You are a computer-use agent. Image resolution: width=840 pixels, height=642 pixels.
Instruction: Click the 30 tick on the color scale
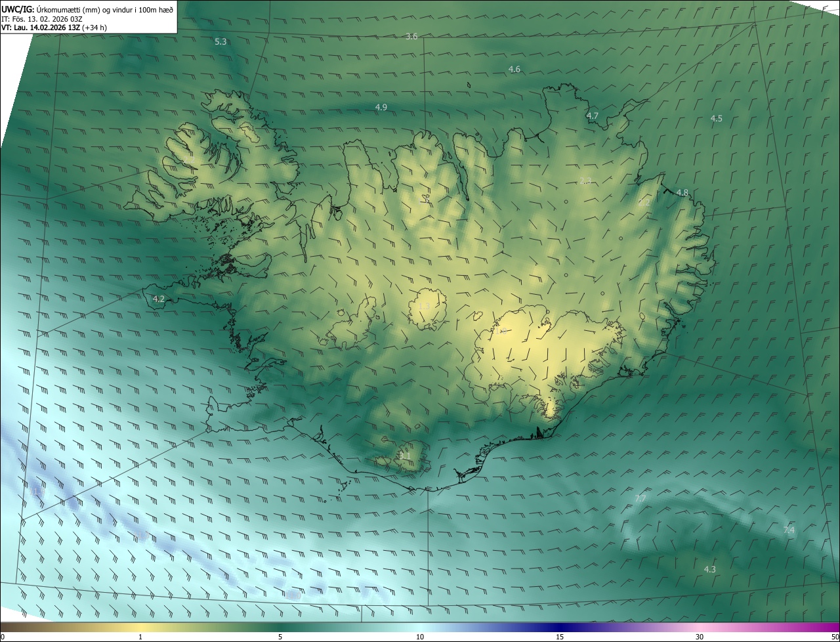click(700, 637)
